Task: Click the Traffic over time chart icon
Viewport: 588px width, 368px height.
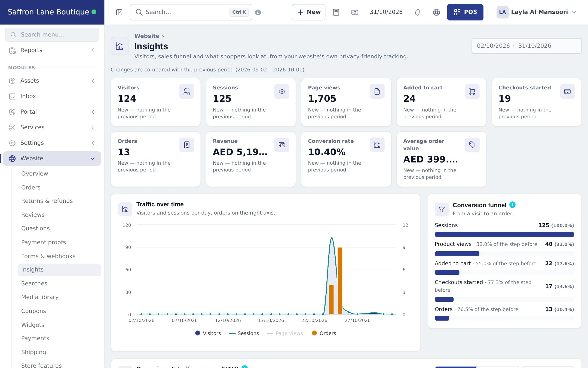Action: 125,209
